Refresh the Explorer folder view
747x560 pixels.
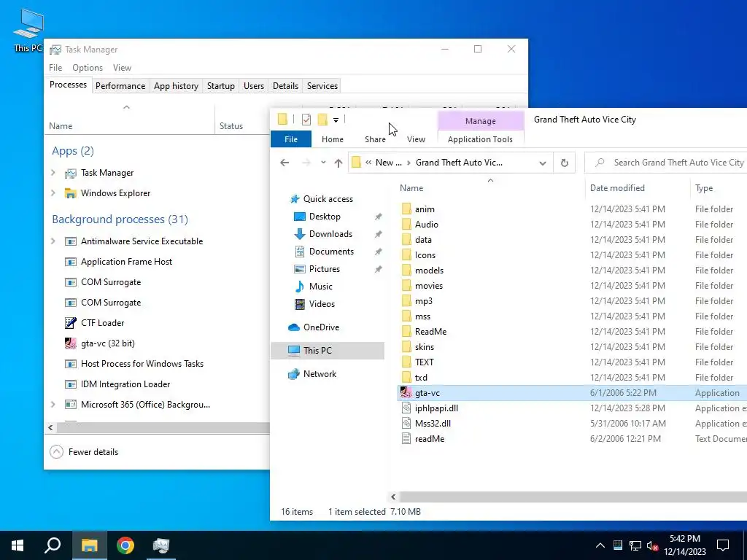click(x=564, y=163)
